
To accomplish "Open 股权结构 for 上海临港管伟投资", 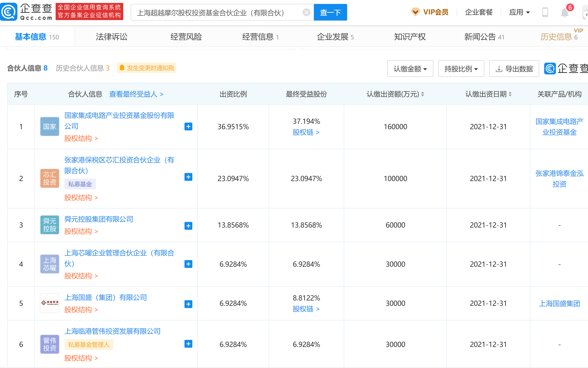I will (x=81, y=358).
